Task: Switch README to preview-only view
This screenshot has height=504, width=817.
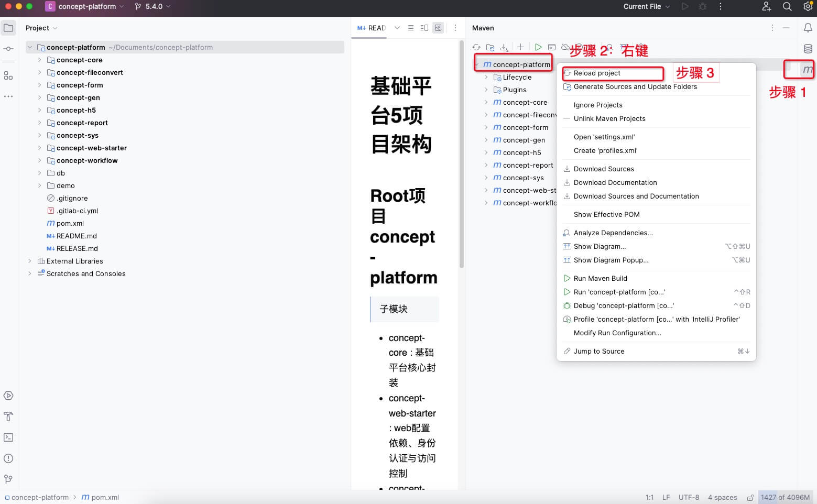Action: [x=438, y=28]
